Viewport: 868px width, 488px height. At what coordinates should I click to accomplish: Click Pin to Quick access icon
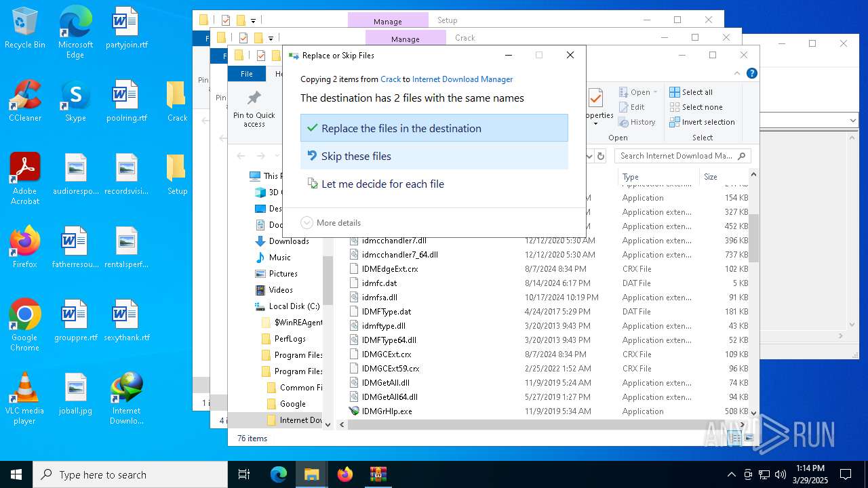click(x=254, y=108)
